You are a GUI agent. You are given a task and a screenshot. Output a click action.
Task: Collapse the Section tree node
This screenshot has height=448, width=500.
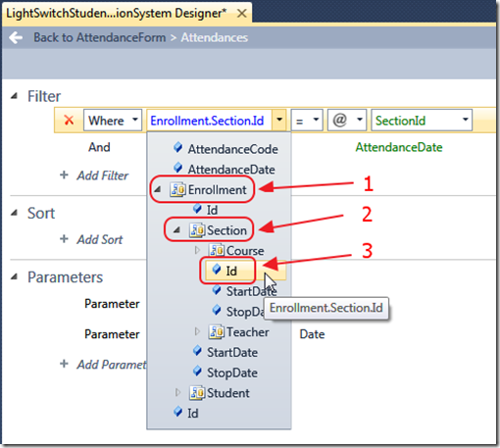[x=176, y=230]
